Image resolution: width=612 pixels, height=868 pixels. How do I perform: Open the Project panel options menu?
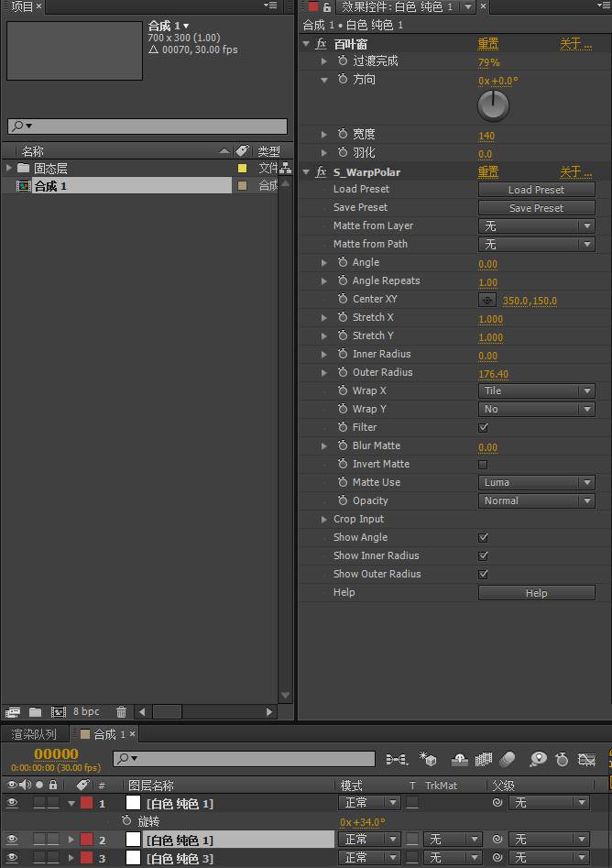270,5
